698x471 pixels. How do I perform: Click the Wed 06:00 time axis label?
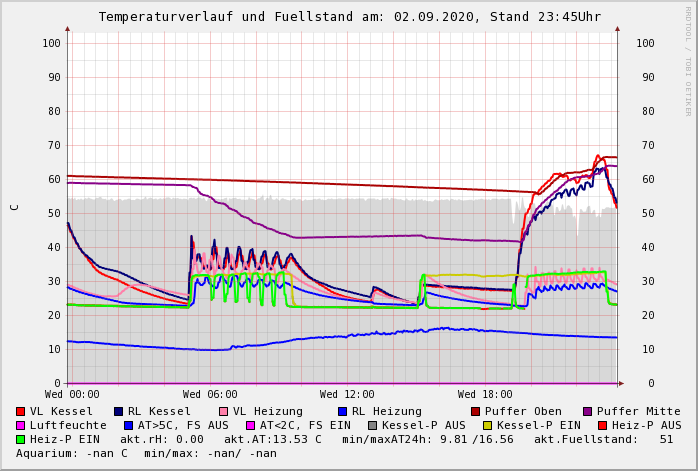click(210, 395)
